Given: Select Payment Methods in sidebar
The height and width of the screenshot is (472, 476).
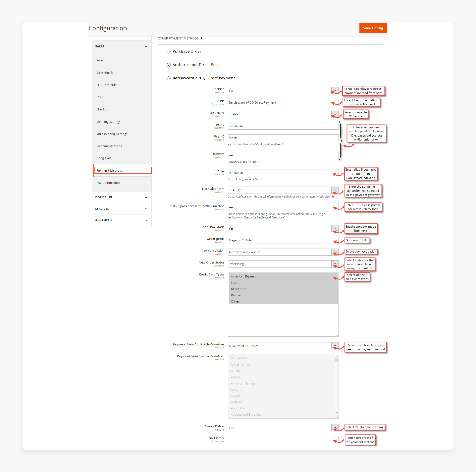Looking at the screenshot, I should coord(123,170).
